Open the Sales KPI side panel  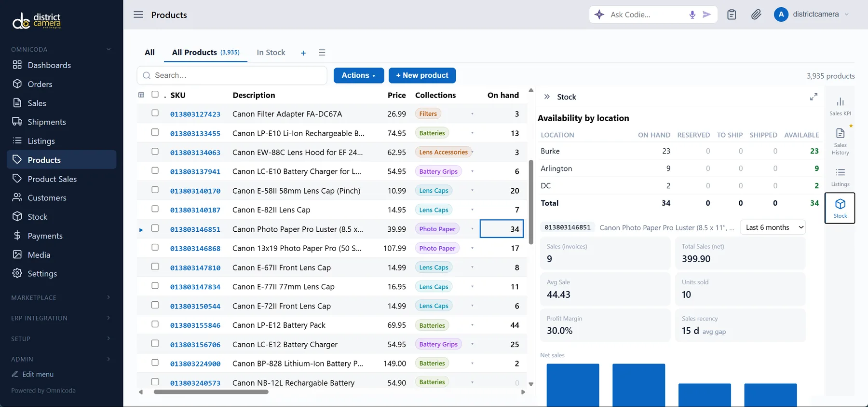[x=840, y=106]
